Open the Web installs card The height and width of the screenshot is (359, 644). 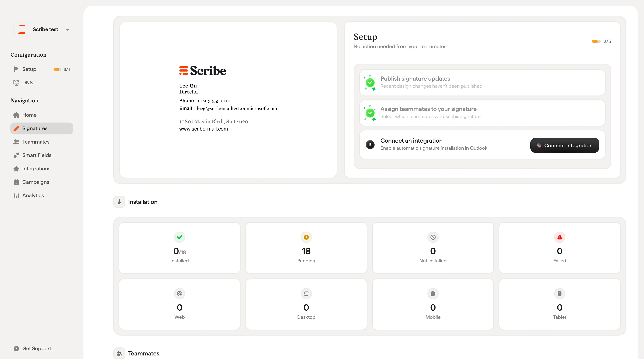[179, 304]
